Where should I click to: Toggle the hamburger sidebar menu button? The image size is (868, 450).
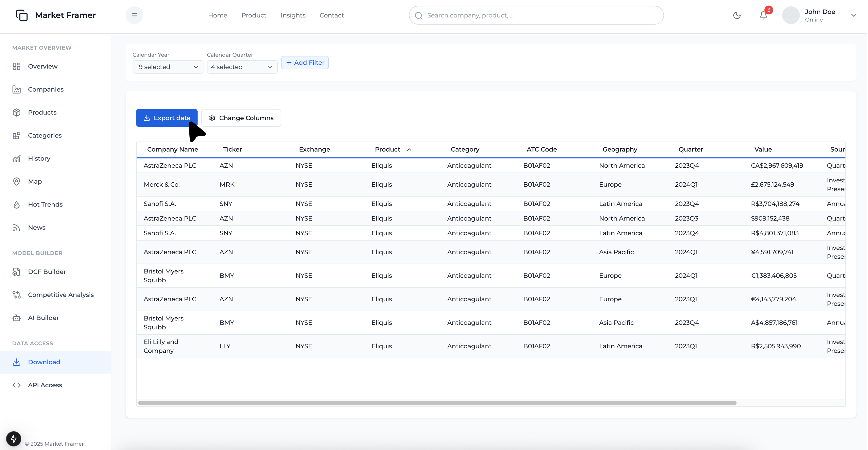point(134,15)
